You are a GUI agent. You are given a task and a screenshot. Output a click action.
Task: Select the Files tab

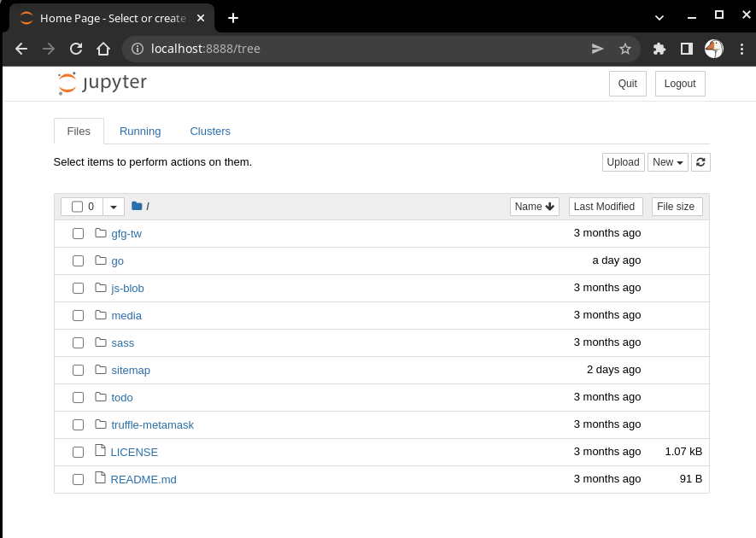[79, 132]
